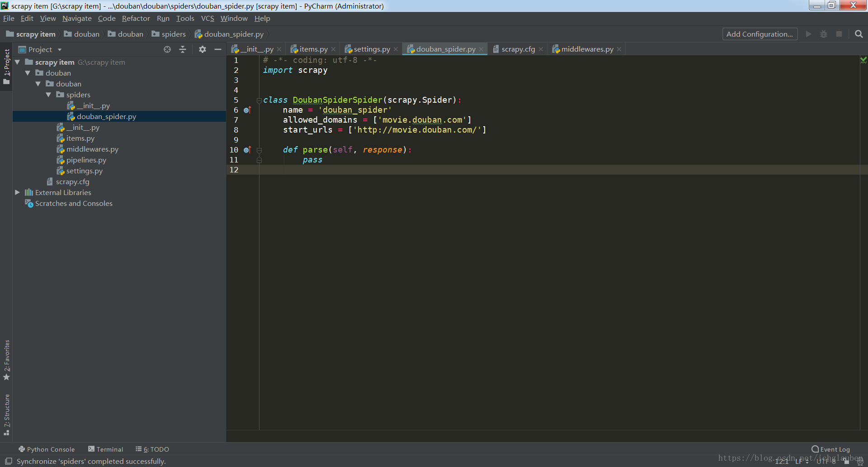Click the Event Log icon

pyautogui.click(x=815, y=449)
